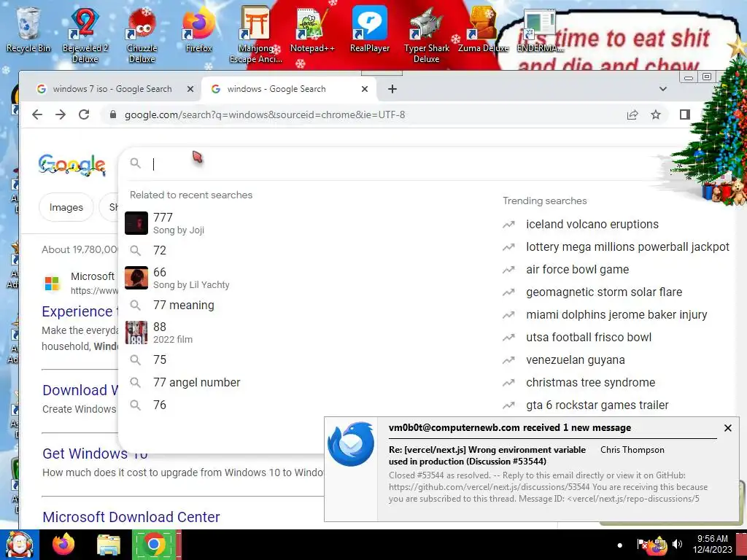The height and width of the screenshot is (560, 747).
Task: Search trending iceland volcano eruptions
Action: coord(592,225)
